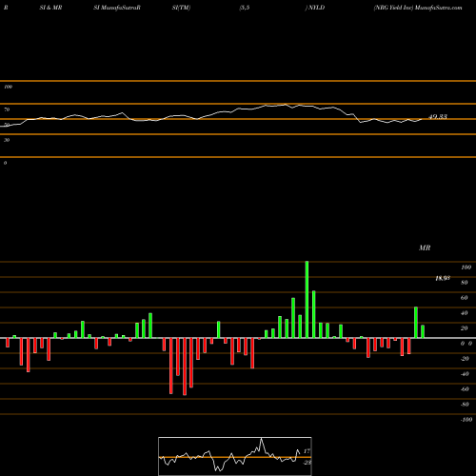476x476 pixels.
Task: Click the deepest red histogram bar
Action: [x=185, y=367]
